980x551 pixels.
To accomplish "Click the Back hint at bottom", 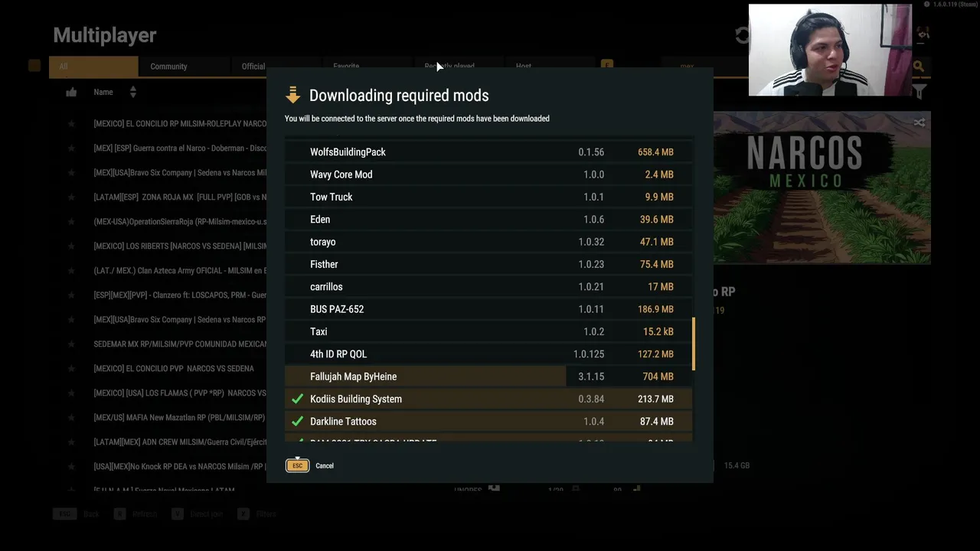I will 91,514.
